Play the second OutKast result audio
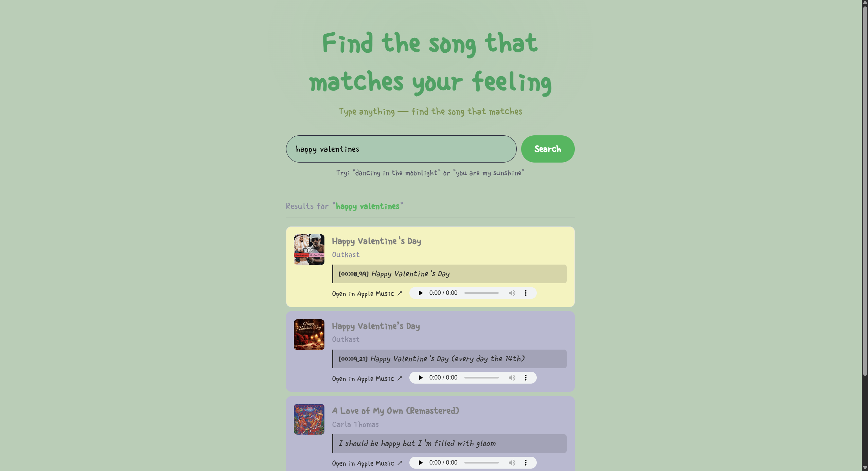The height and width of the screenshot is (471, 868). (421, 377)
